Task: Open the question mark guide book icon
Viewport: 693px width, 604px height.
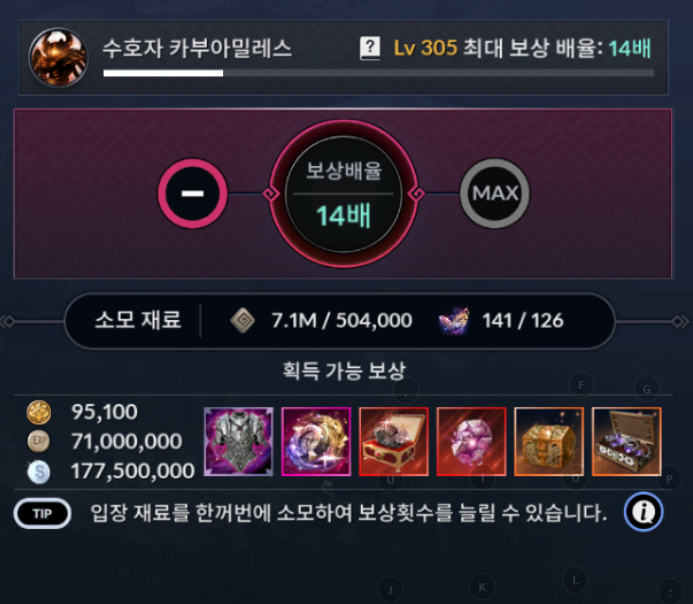Action: tap(370, 48)
